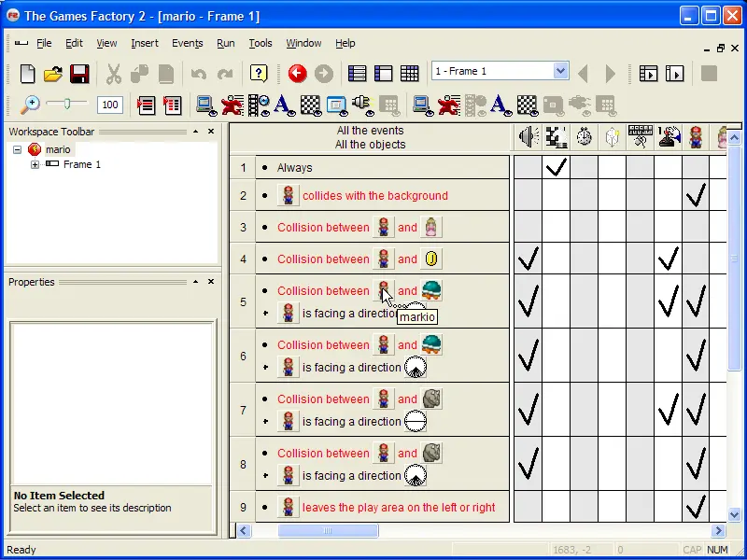This screenshot has width=747, height=560.
Task: Open the Frame Editor icon
Action: tap(384, 74)
